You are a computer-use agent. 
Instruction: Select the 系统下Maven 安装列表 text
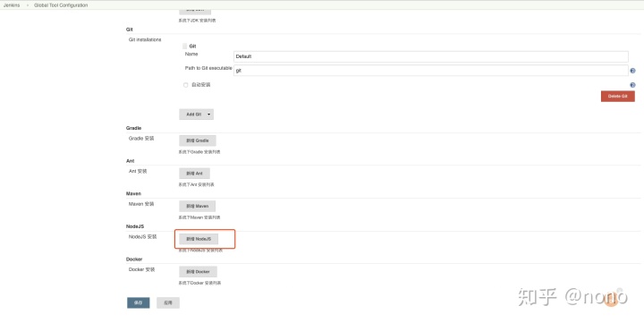pos(199,217)
